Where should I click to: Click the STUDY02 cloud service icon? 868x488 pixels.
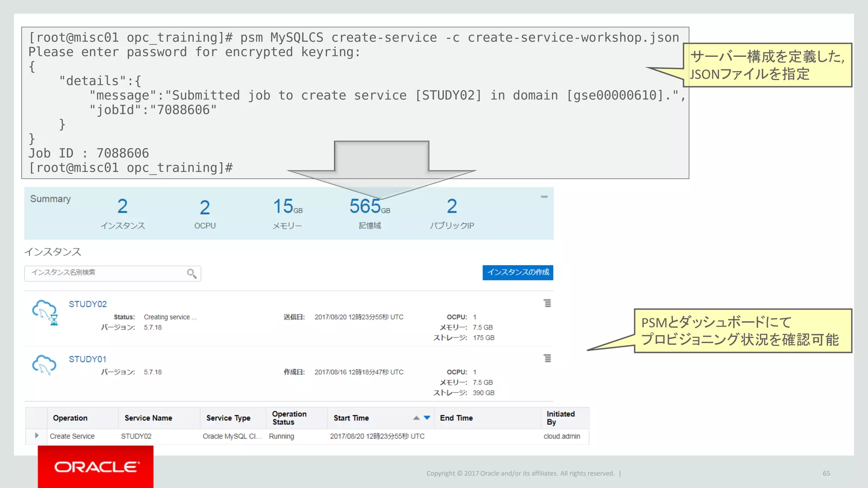(45, 313)
